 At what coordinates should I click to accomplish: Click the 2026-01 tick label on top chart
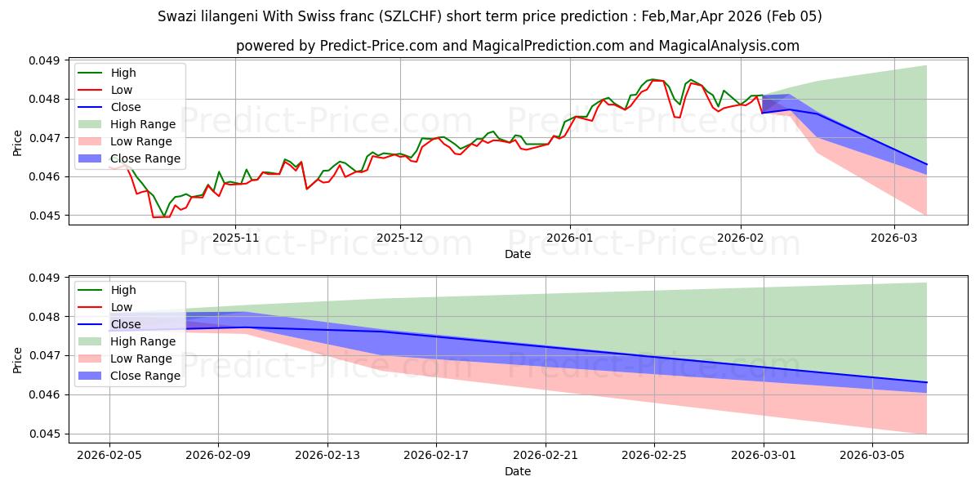coord(569,238)
